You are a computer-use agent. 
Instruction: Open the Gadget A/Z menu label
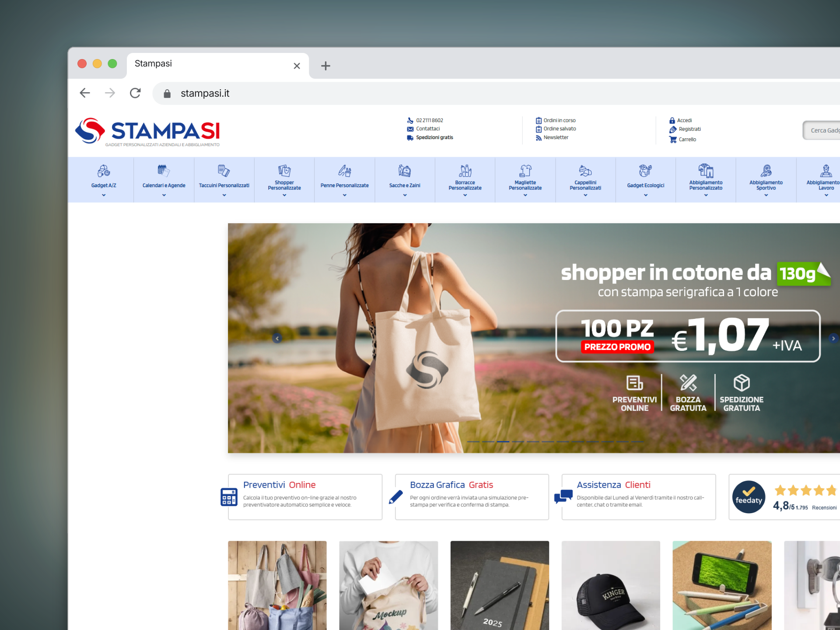coord(104,185)
